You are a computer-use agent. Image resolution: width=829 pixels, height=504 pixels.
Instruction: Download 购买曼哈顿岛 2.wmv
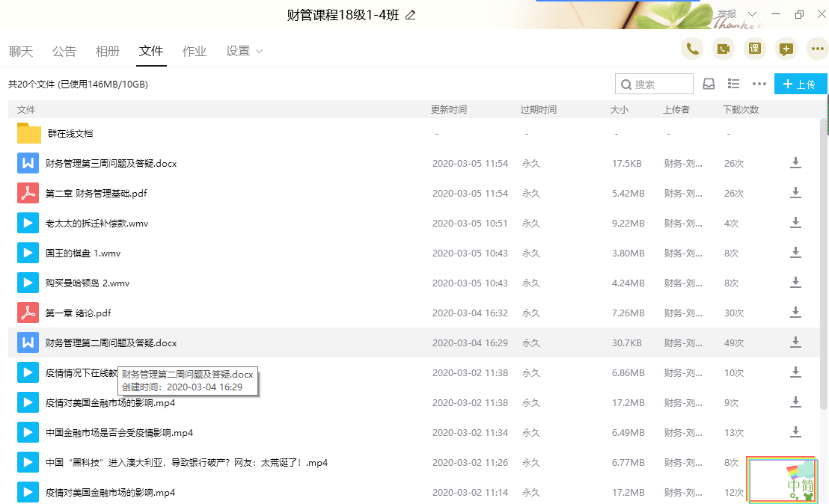[x=795, y=283]
